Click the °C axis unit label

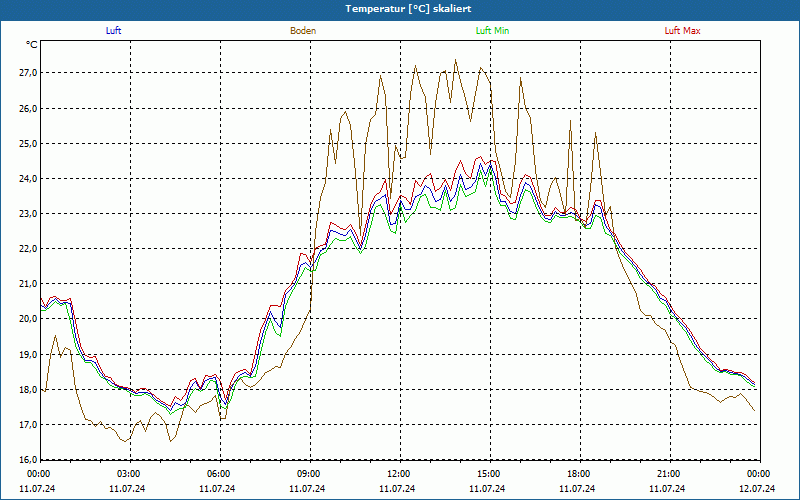click(x=32, y=45)
